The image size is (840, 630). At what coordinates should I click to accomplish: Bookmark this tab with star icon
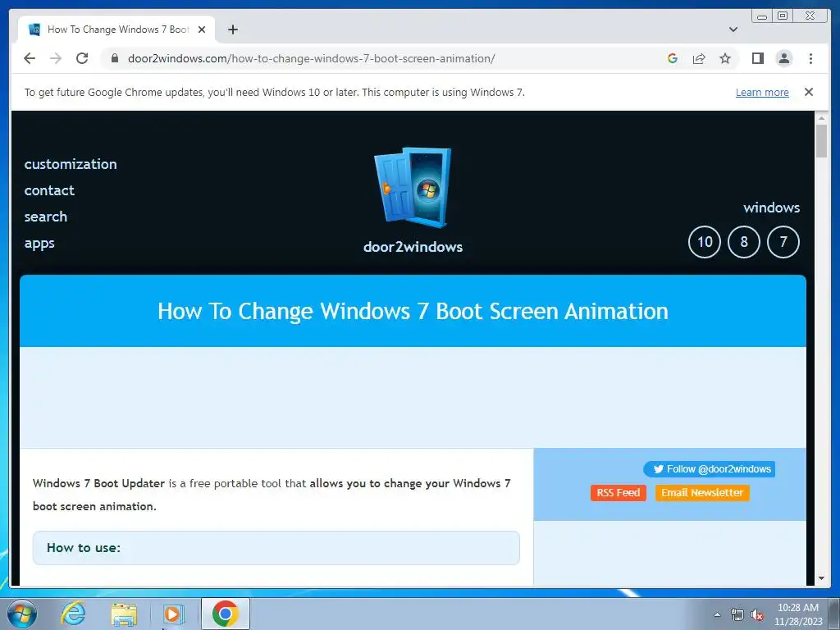[x=725, y=58]
